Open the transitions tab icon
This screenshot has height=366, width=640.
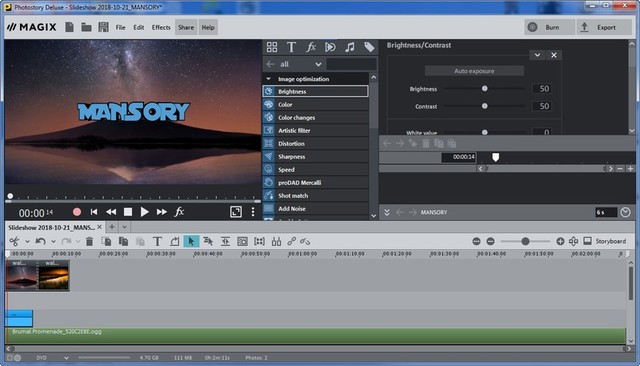point(330,47)
